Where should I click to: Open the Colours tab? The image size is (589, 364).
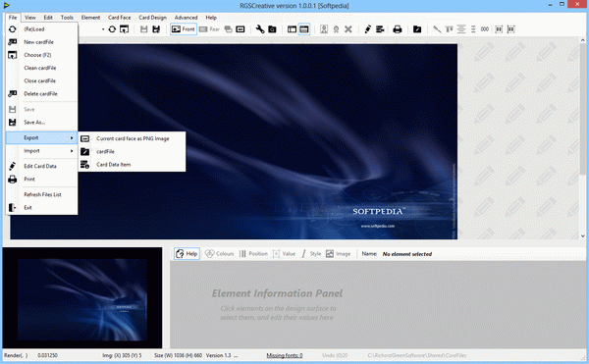coord(220,254)
